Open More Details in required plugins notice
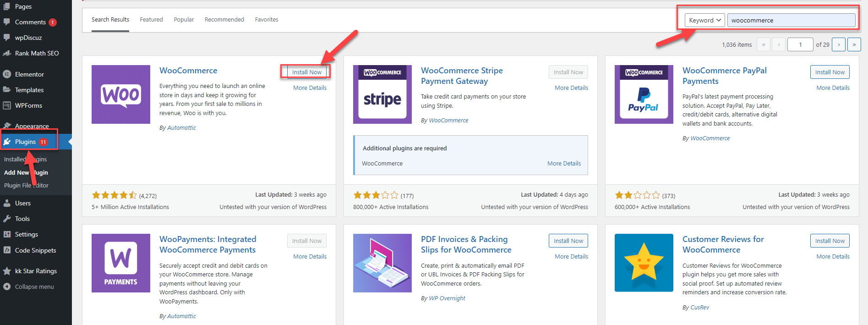Screen dimensions: 868x325 (564, 163)
